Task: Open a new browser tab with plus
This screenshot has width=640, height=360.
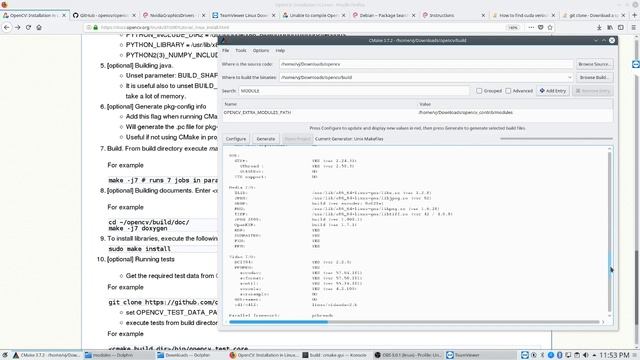Action: pyautogui.click(x=634, y=15)
